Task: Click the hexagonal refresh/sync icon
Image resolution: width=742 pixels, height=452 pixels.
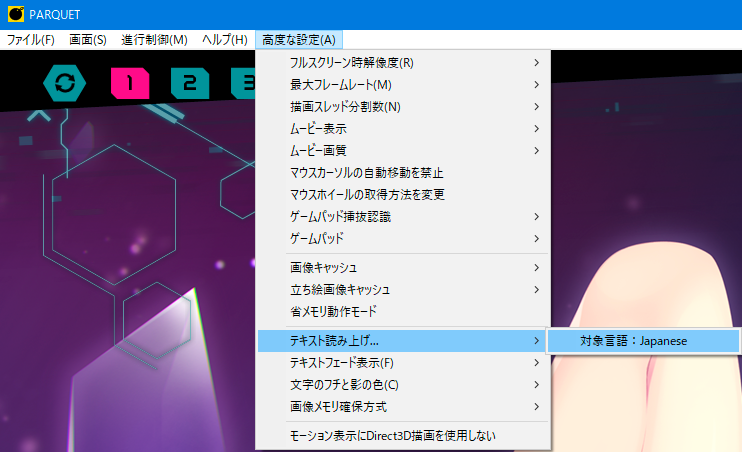Action: click(x=64, y=83)
